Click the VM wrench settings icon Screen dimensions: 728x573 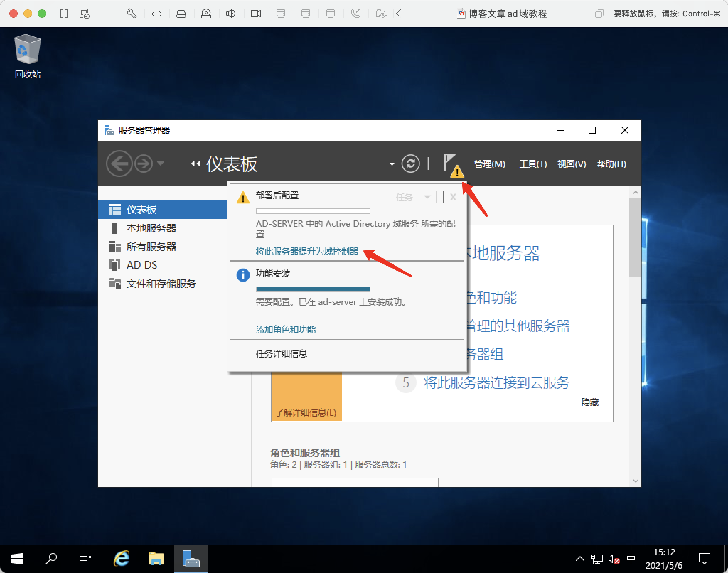click(132, 14)
